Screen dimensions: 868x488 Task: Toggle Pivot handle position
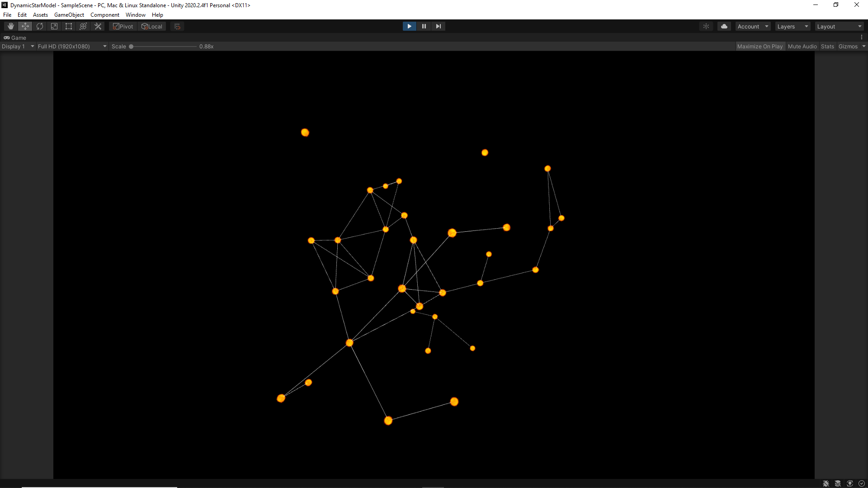pyautogui.click(x=123, y=26)
